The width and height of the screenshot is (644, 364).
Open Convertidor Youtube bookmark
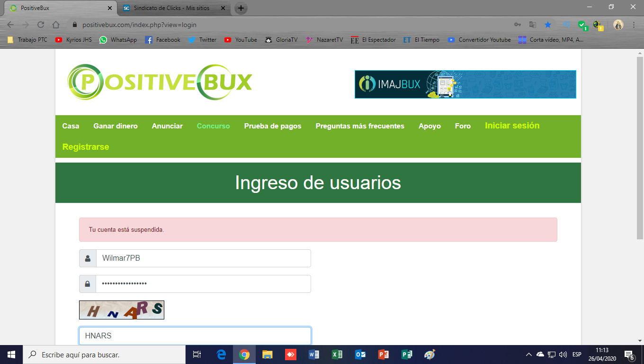pyautogui.click(x=479, y=40)
